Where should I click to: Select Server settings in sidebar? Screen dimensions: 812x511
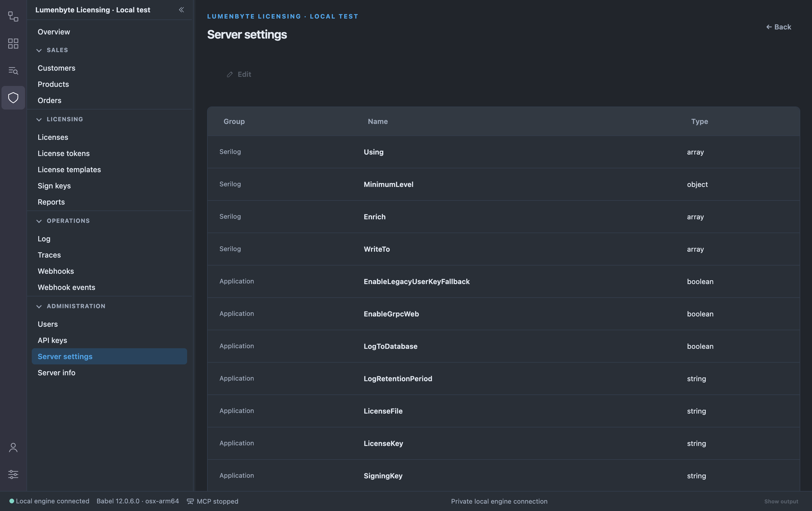109,356
